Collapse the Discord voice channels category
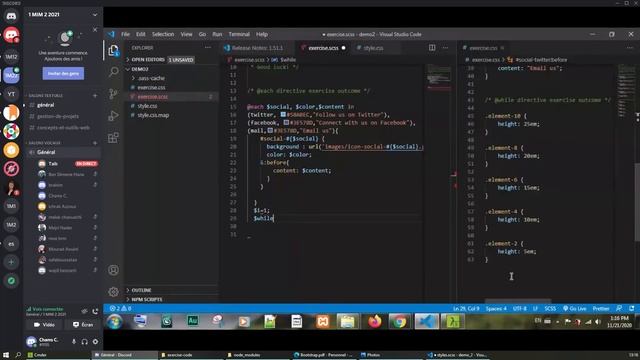This screenshot has height=360, width=640. 44,143
